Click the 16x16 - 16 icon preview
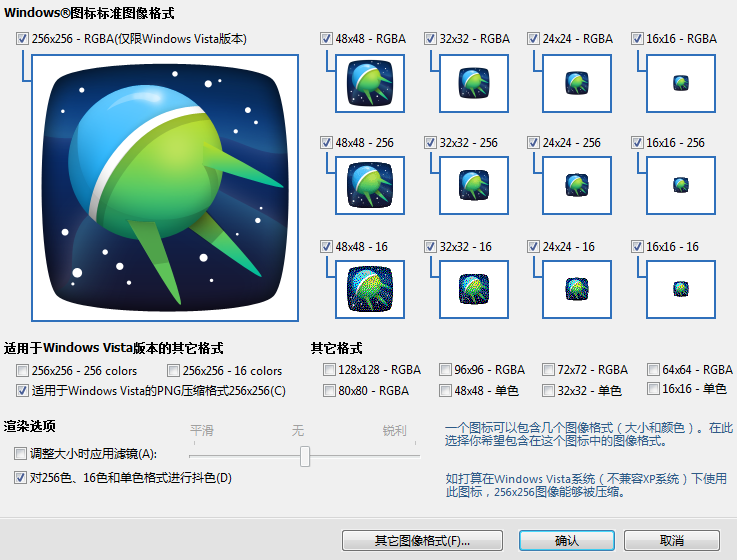737x560 pixels. click(681, 290)
